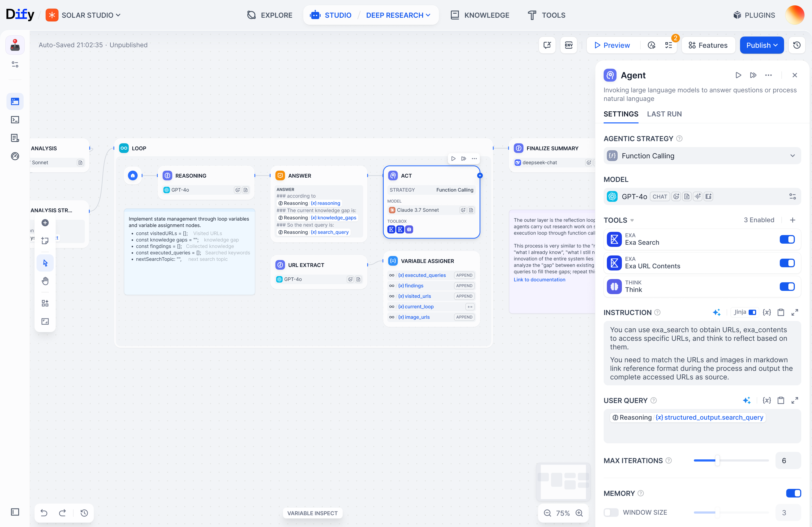Click the zoom in magnifier icon
The image size is (812, 527).
pyautogui.click(x=579, y=513)
